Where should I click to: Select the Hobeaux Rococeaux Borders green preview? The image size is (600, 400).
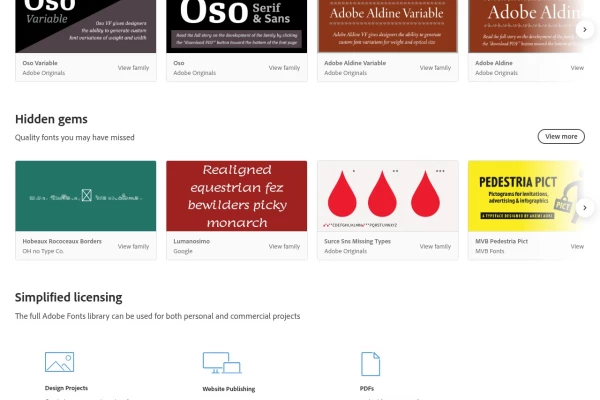[x=86, y=196]
